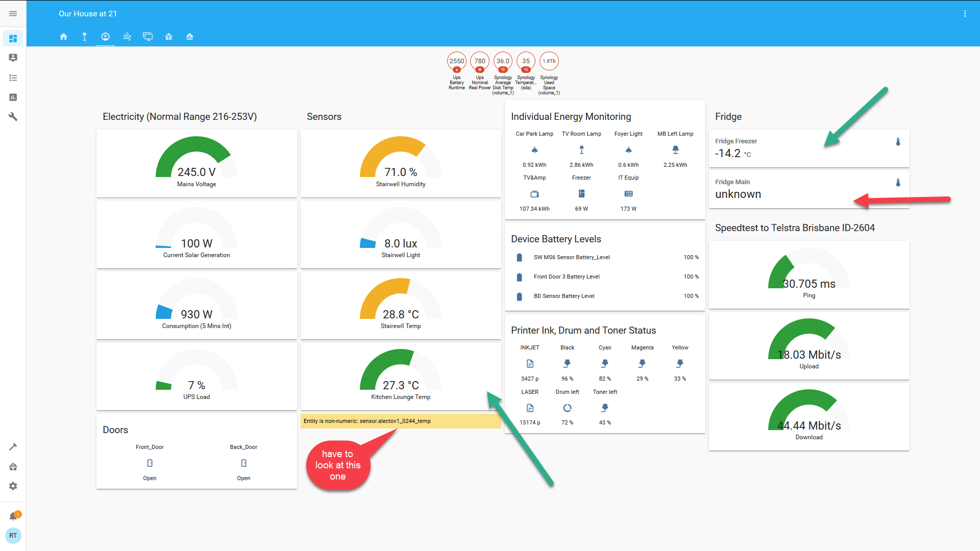Switch to the Home view tab
The width and height of the screenshot is (980, 551).
[64, 37]
